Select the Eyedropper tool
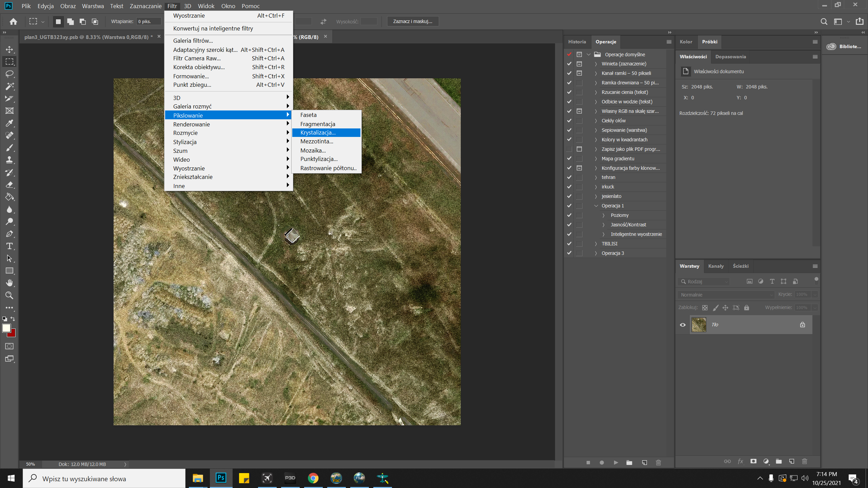868x488 pixels. coord(9,123)
